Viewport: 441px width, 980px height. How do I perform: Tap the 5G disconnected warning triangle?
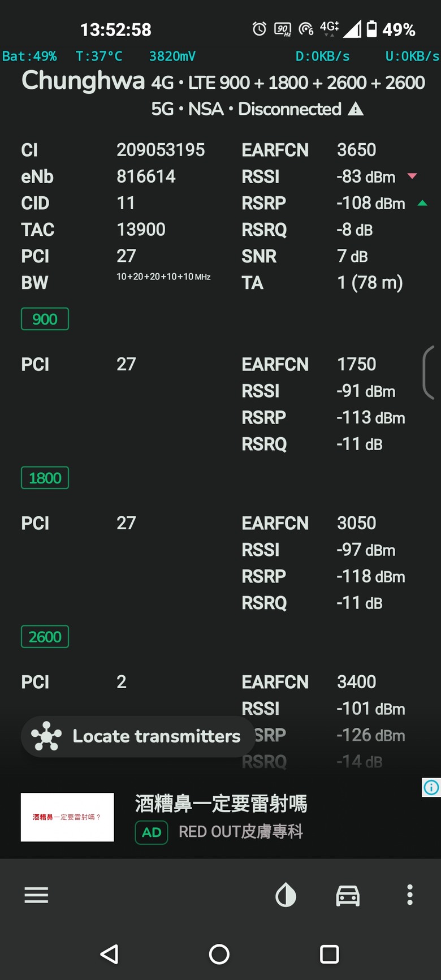[x=356, y=109]
